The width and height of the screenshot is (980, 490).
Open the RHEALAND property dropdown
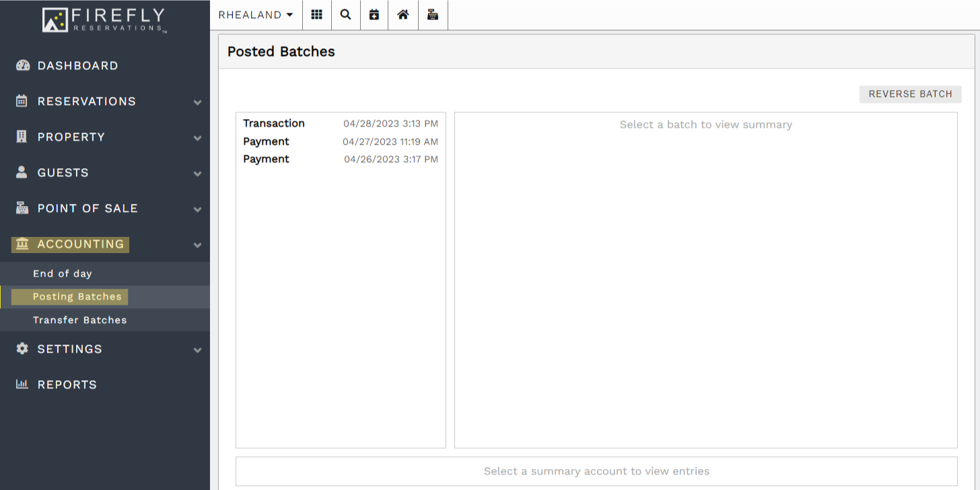256,15
